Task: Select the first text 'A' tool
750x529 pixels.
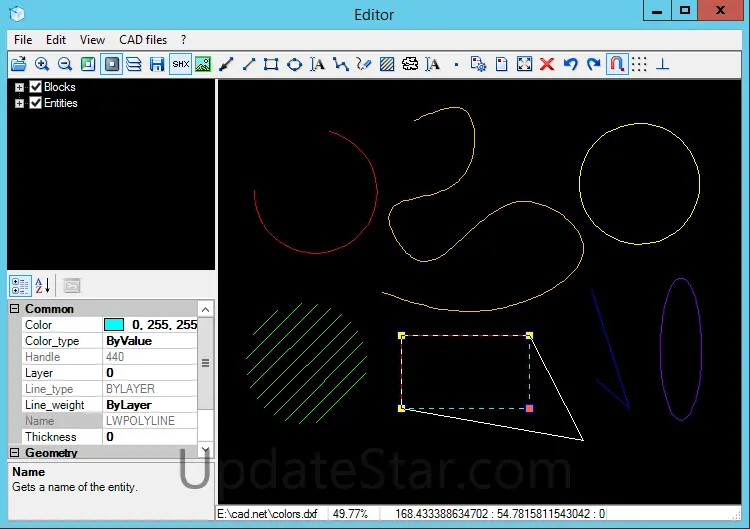Action: pyautogui.click(x=318, y=64)
